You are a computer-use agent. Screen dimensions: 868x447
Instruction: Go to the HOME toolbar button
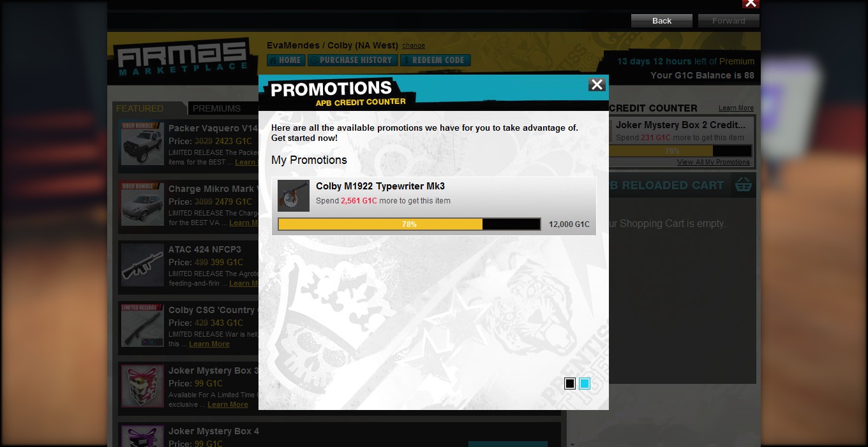[286, 61]
